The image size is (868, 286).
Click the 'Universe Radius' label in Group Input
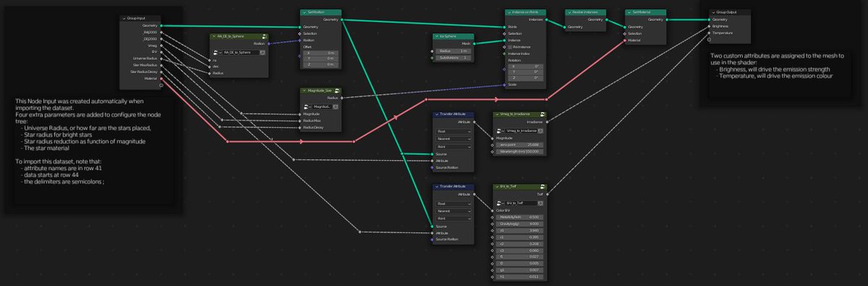pyautogui.click(x=145, y=59)
